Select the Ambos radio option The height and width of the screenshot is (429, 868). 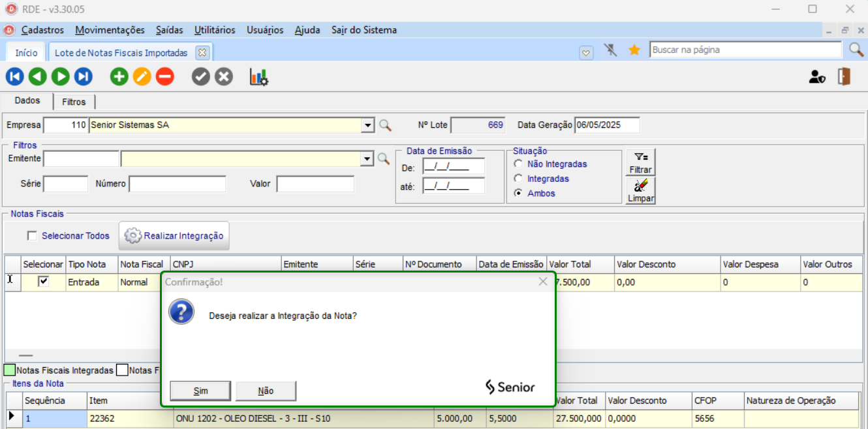point(518,193)
